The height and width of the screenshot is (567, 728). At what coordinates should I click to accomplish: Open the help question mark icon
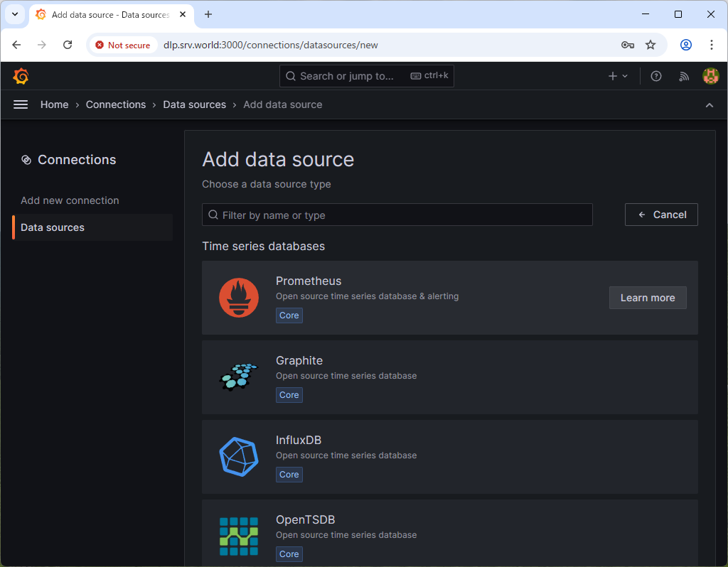[x=655, y=76]
